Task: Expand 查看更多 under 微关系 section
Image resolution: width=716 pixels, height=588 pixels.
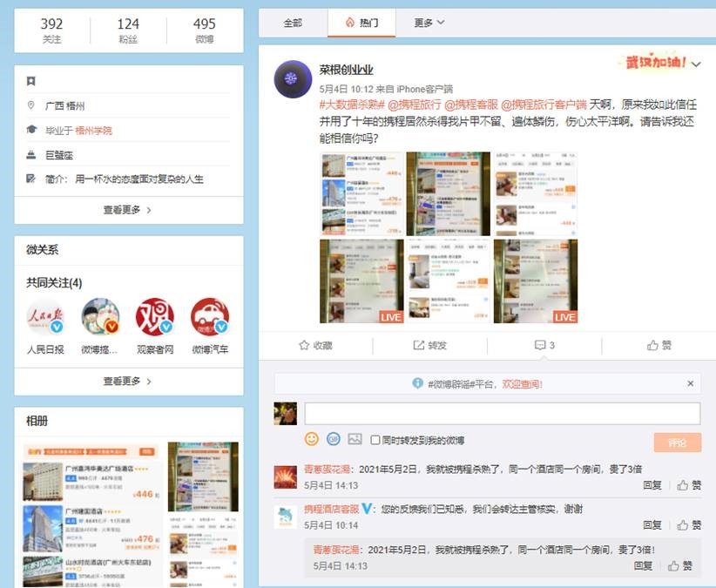Action: [x=128, y=381]
